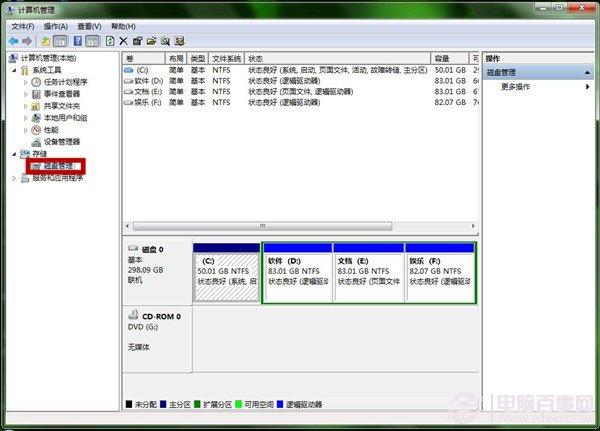600x431 pixels.
Task: Click the horizontal scrollbar left arrow
Action: [128, 226]
